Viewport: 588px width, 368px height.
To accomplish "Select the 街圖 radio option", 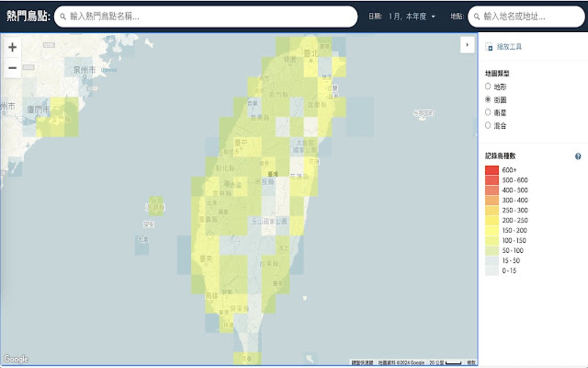I will pos(487,99).
